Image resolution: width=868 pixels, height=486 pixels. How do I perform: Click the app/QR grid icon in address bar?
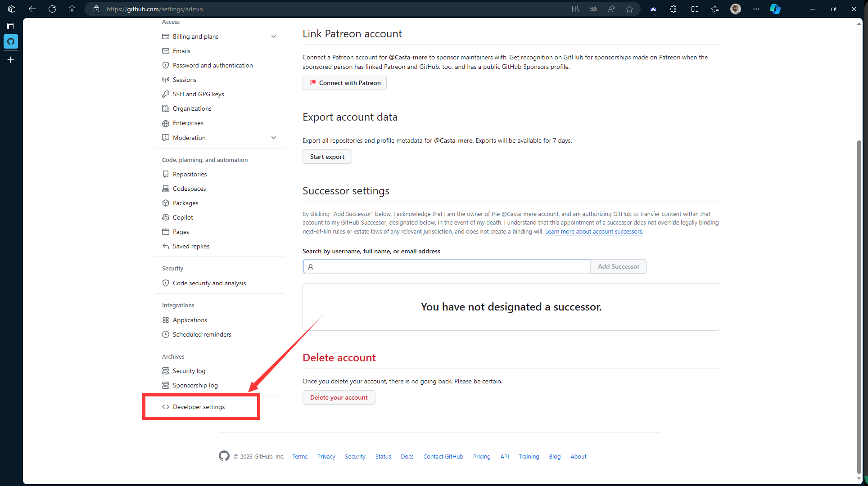point(575,9)
